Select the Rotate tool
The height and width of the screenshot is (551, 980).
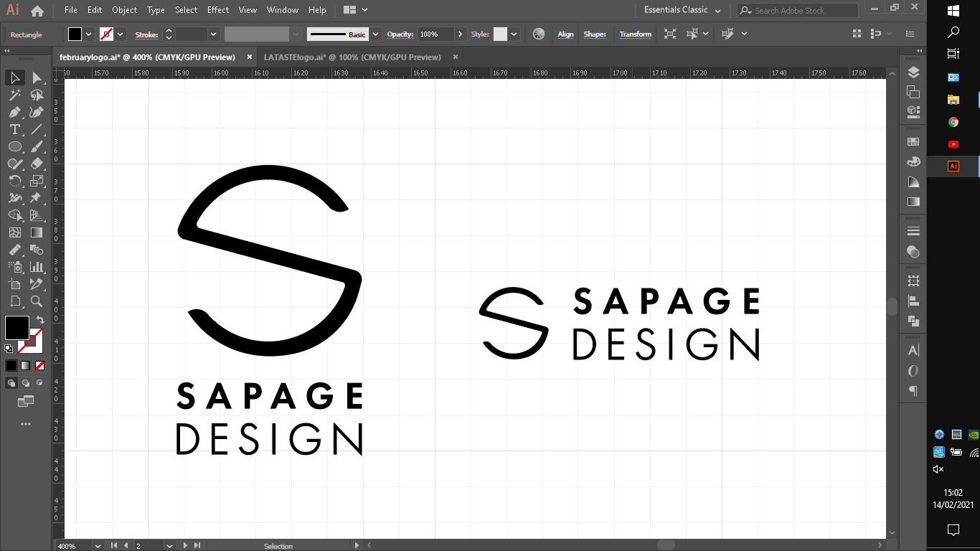point(15,181)
